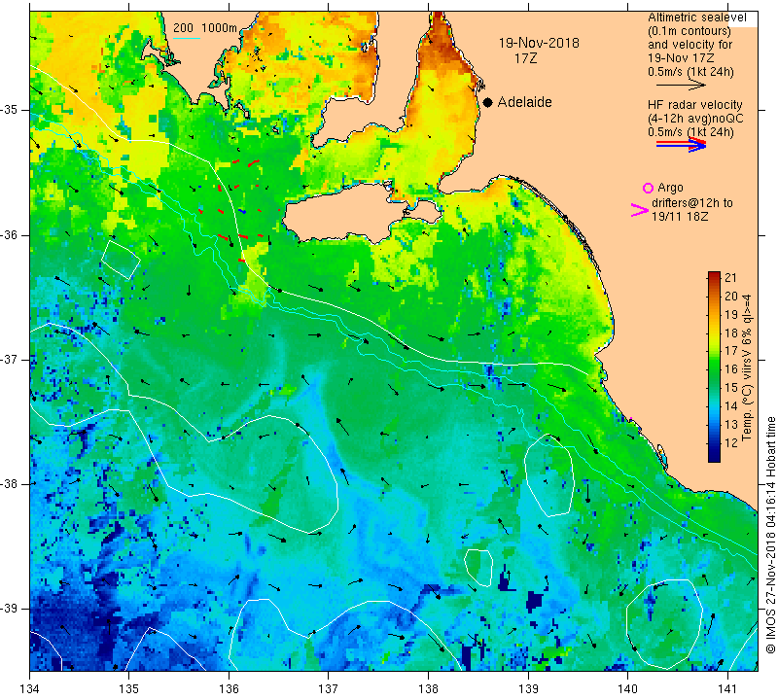The width and height of the screenshot is (778, 700).
Task: Click the 'Argo' legend label
Action: click(x=670, y=188)
